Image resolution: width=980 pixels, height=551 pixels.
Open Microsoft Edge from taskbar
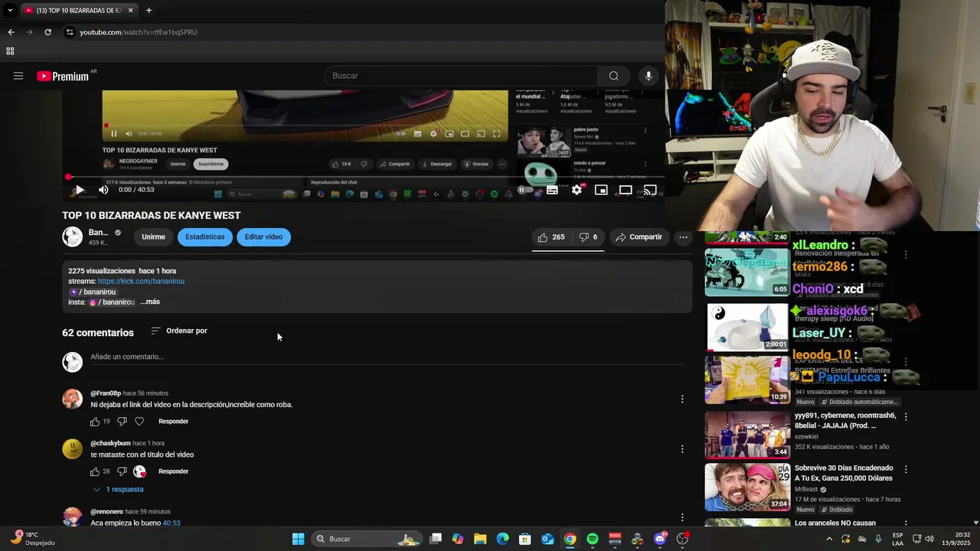(502, 539)
